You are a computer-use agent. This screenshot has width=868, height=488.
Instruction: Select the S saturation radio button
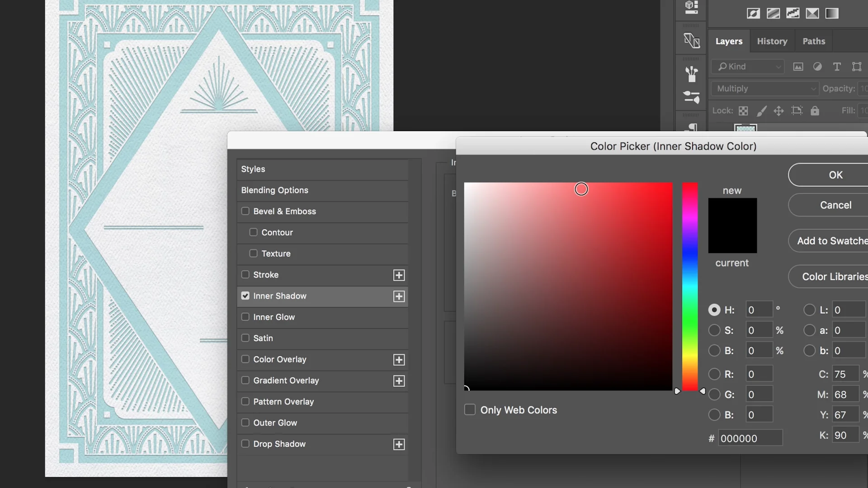[x=714, y=330]
